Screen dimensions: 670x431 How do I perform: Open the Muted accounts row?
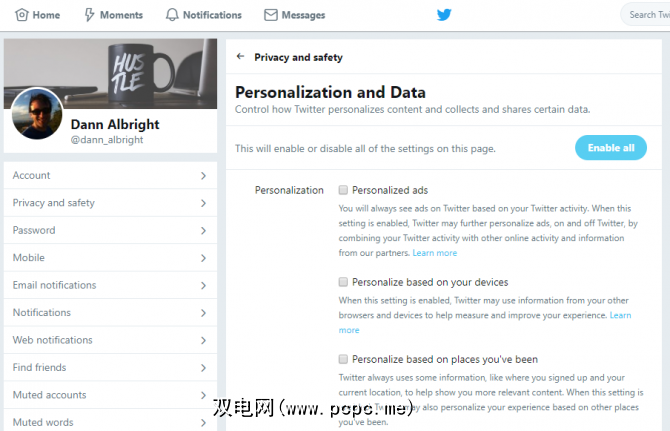pos(110,395)
